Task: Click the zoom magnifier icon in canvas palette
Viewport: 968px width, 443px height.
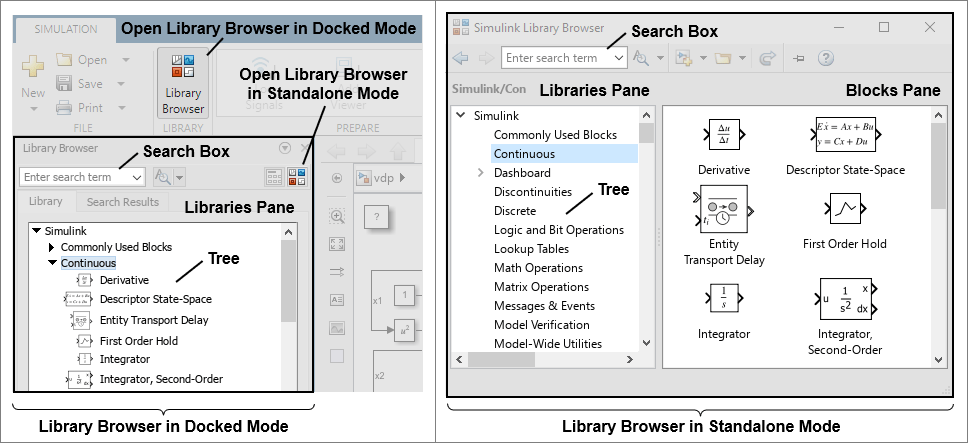Action: coord(337,217)
